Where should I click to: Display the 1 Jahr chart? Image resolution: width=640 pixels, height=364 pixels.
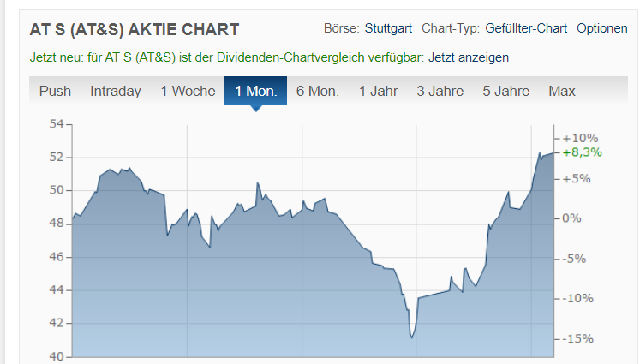click(379, 91)
